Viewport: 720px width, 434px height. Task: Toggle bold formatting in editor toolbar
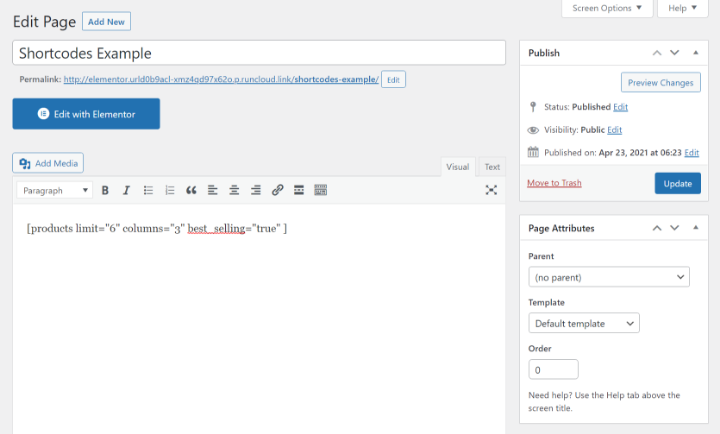[105, 190]
